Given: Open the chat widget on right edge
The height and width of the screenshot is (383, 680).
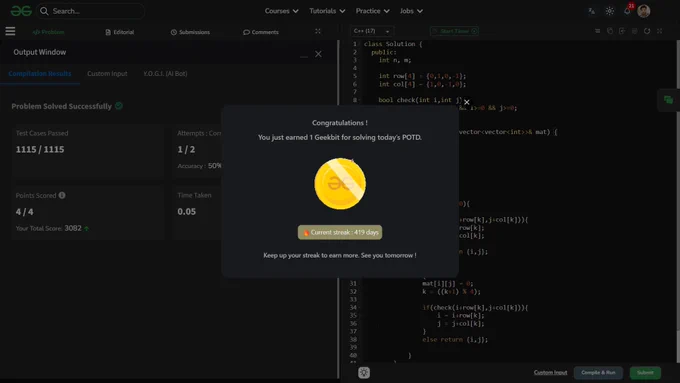Looking at the screenshot, I should pyautogui.click(x=668, y=100).
